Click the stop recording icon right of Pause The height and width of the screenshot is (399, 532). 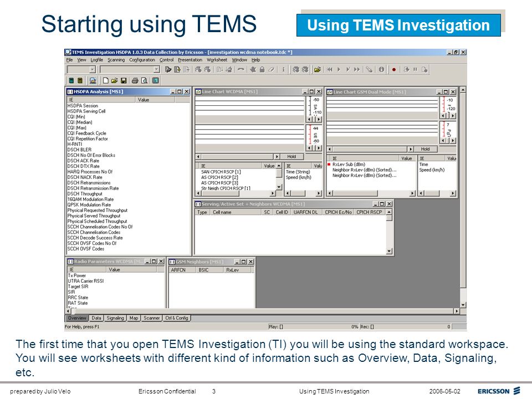click(424, 70)
